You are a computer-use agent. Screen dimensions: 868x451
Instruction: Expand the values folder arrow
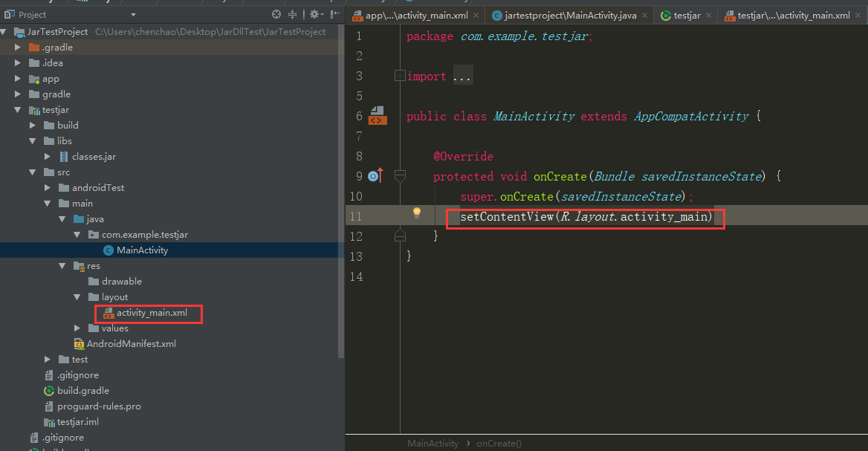(x=77, y=328)
